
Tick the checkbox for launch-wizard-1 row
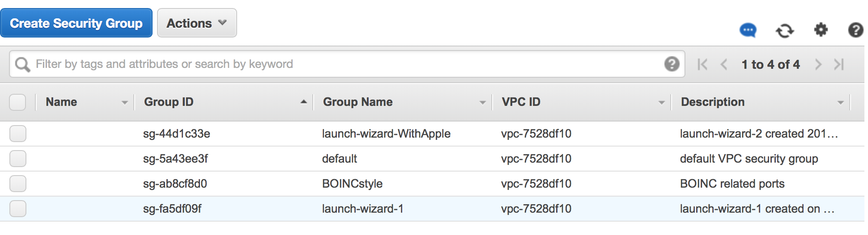(x=17, y=209)
